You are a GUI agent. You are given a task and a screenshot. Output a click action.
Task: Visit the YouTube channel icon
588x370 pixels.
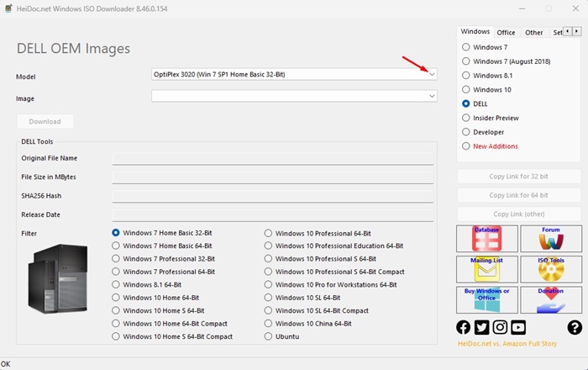tap(518, 327)
